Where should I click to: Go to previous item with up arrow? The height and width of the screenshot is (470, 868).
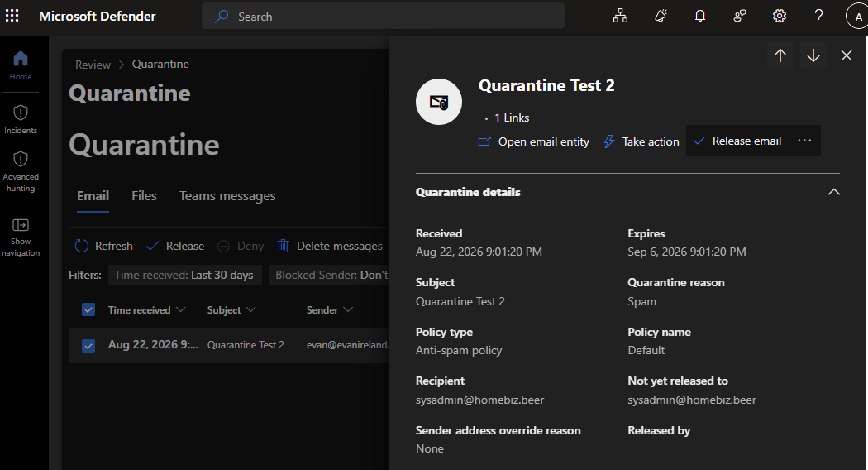780,55
